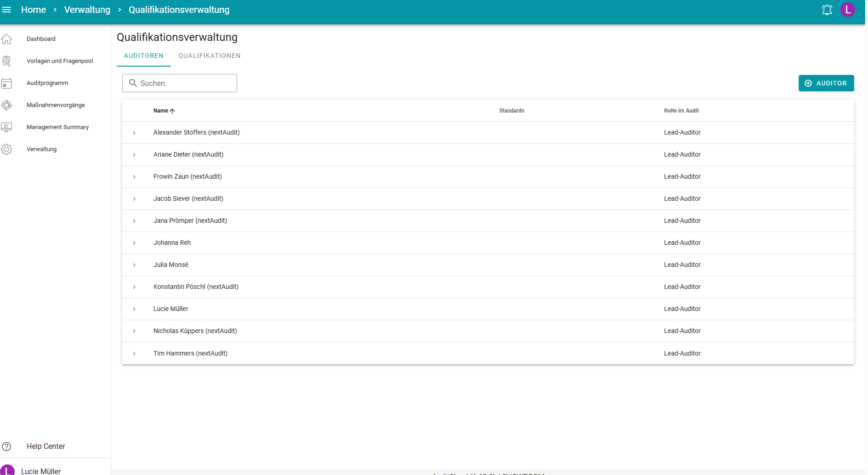This screenshot has height=475, width=868.
Task: Click the Verwaltung gear icon
Action: tap(6, 149)
